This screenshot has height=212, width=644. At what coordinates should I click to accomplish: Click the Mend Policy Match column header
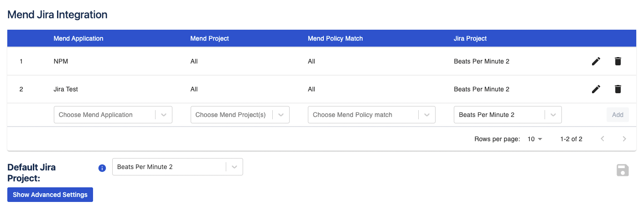point(335,38)
